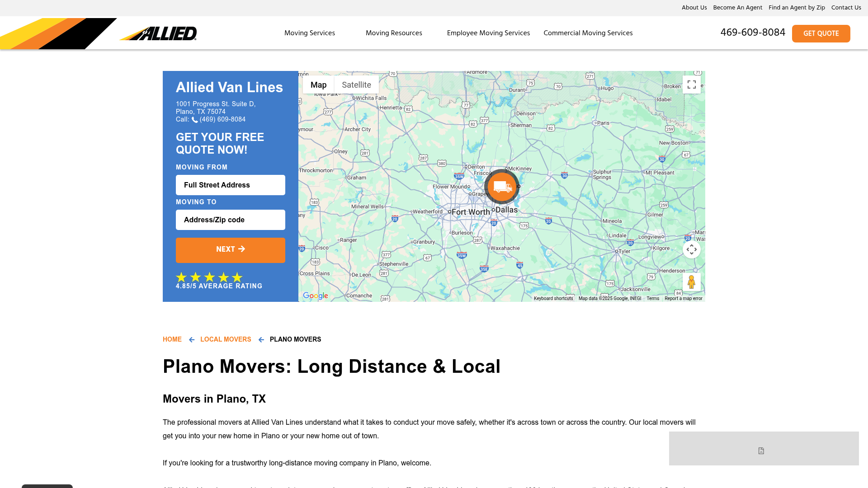The width and height of the screenshot is (868, 488).
Task: Click the map pan control arrows
Action: 691,249
